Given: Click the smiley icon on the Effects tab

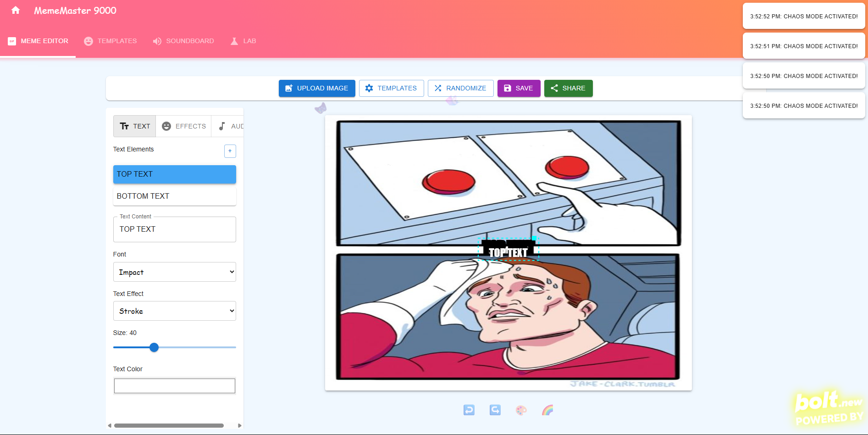Looking at the screenshot, I should 166,126.
